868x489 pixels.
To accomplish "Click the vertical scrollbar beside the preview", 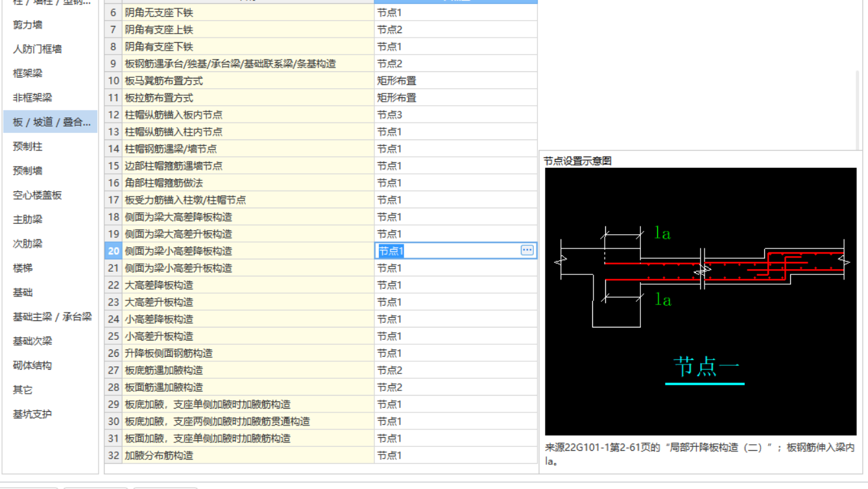I will (858, 110).
